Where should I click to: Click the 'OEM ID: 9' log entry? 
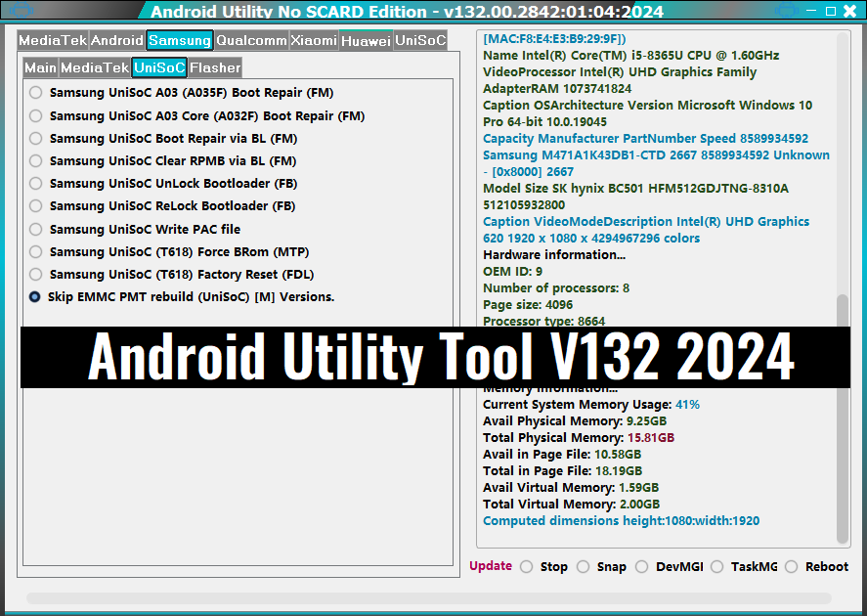coord(512,272)
